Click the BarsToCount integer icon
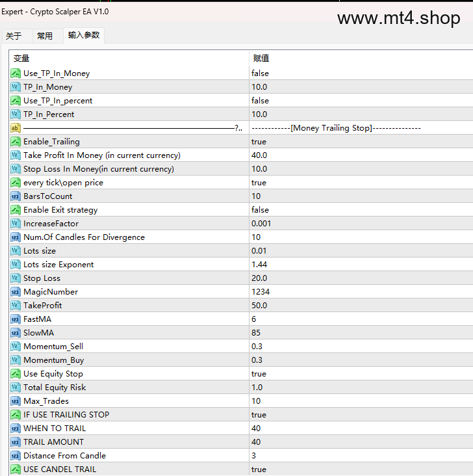 click(x=16, y=196)
